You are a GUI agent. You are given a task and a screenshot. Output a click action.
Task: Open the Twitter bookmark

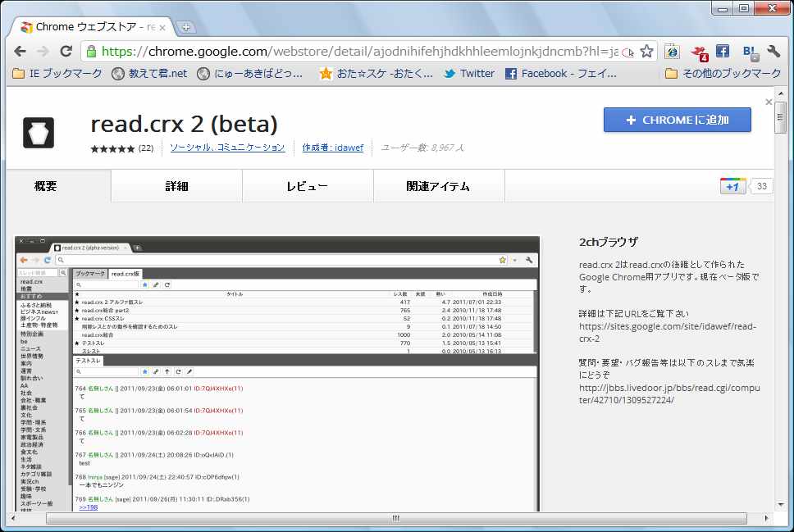pyautogui.click(x=469, y=74)
